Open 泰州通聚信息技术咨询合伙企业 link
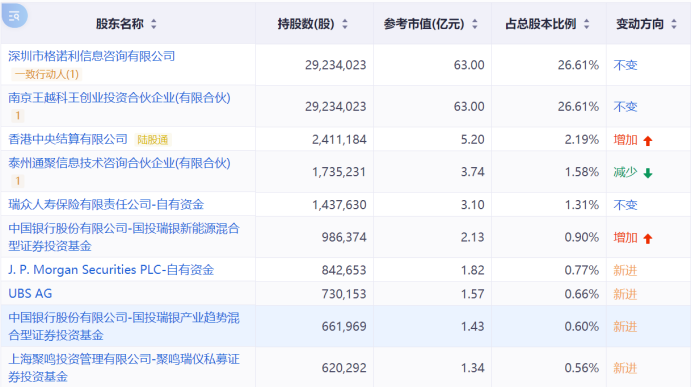The width and height of the screenshot is (692, 387). coord(119,163)
